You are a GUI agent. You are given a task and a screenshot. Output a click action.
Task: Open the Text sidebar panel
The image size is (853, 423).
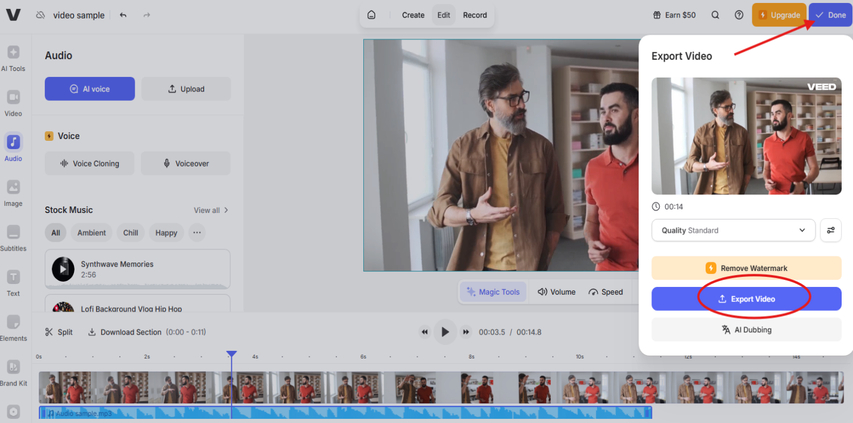[x=13, y=283]
